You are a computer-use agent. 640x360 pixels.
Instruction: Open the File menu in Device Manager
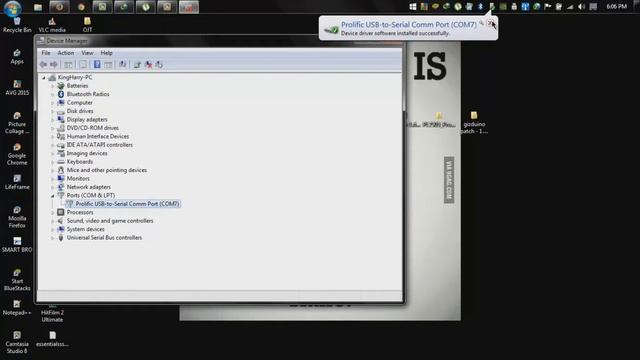pos(46,53)
